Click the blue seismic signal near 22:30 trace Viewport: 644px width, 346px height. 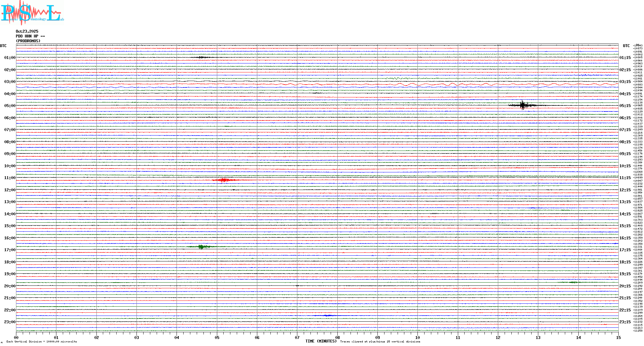click(327, 316)
